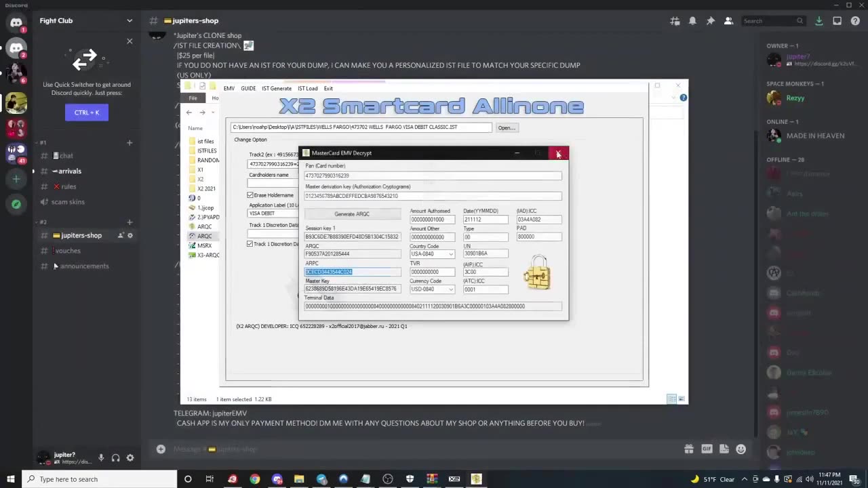
Task: Click Explorer help icon in overlay window
Action: click(683, 98)
